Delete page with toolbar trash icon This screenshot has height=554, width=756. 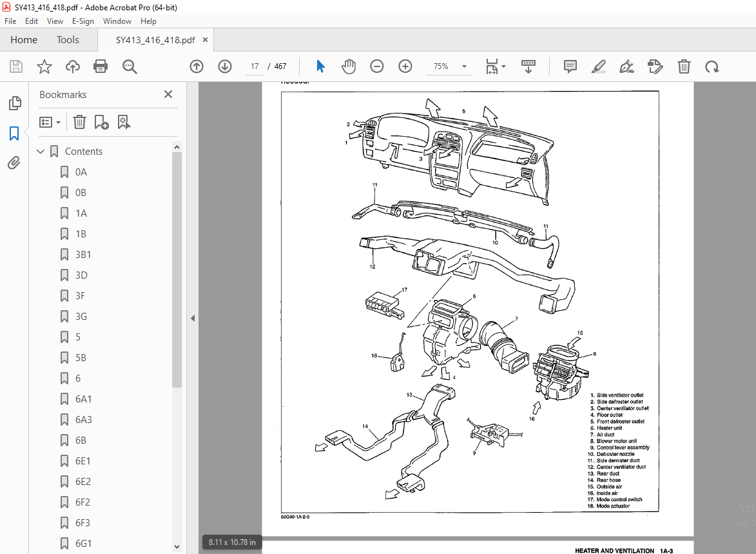(684, 66)
